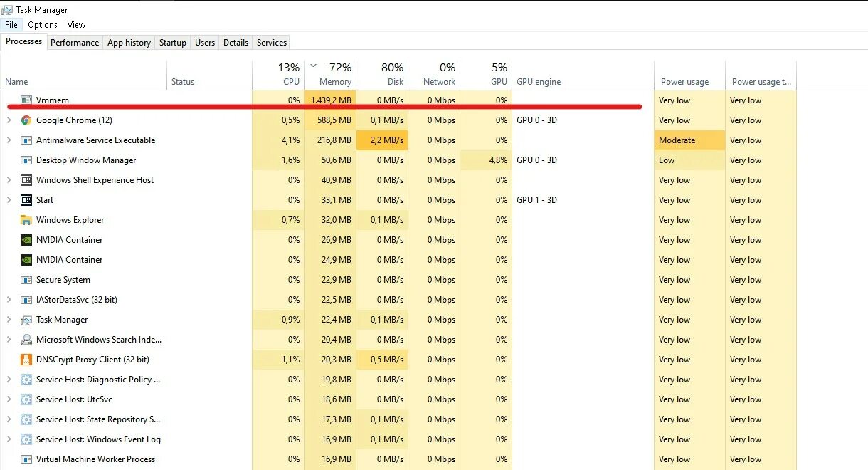Click the GPU 1 - 3D engine cell
Image resolution: width=868 pixels, height=470 pixels.
click(583, 200)
